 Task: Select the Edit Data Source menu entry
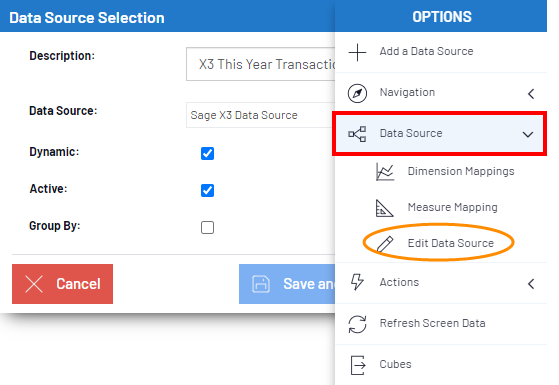point(451,243)
